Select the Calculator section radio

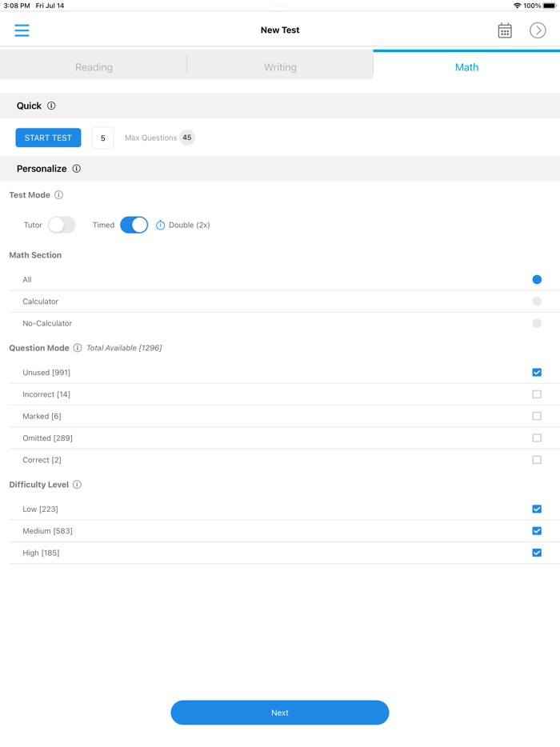(x=537, y=302)
